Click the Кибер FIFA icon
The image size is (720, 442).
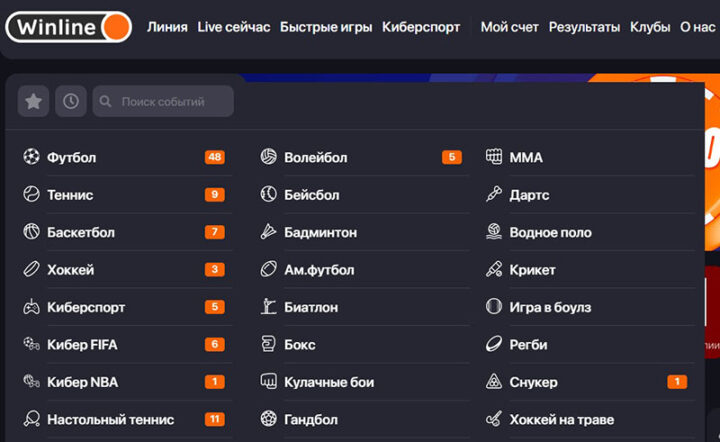[31, 344]
